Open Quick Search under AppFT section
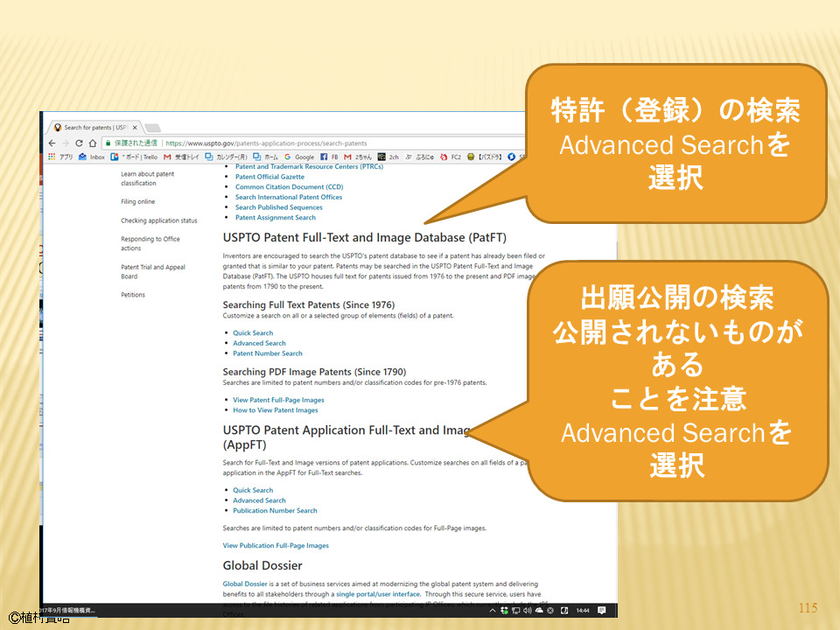Image resolution: width=840 pixels, height=630 pixels. pos(253,490)
